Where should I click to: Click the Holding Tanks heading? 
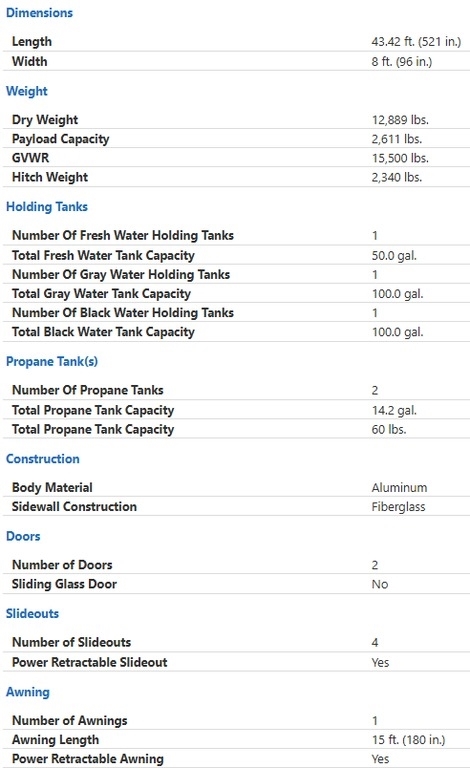click(x=47, y=207)
